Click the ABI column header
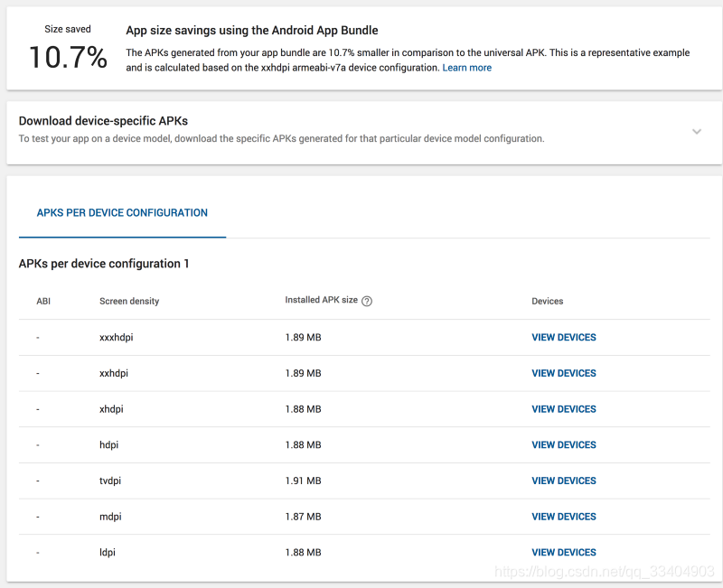The width and height of the screenshot is (723, 588). pos(43,302)
